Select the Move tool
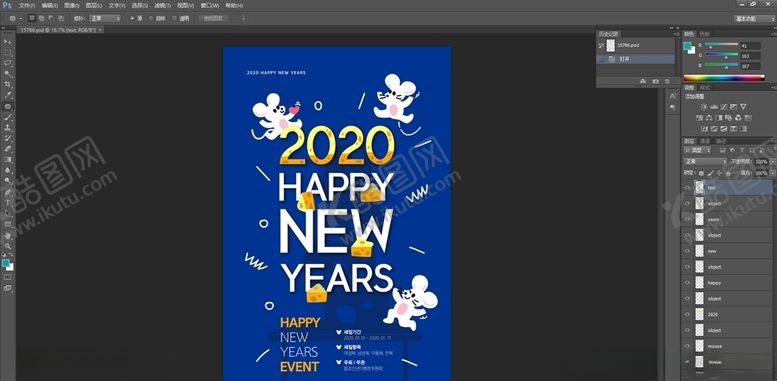This screenshot has height=381, width=777. (8, 42)
